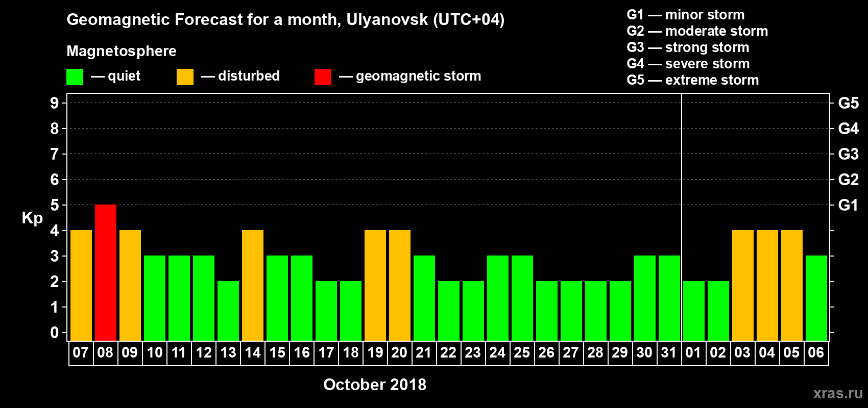This screenshot has height=408, width=868.
Task: Click the date label 16
Action: [302, 352]
